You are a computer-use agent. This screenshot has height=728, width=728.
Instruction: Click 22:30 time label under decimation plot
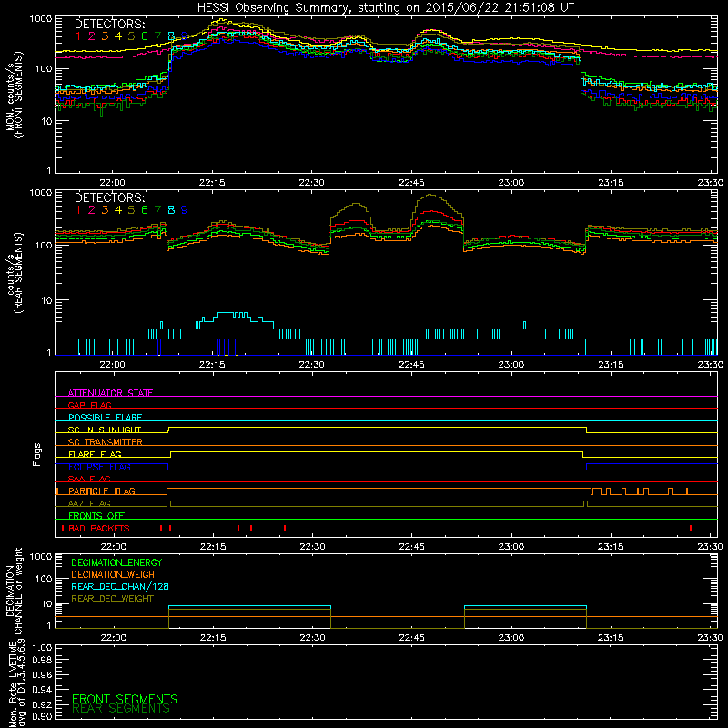[312, 638]
